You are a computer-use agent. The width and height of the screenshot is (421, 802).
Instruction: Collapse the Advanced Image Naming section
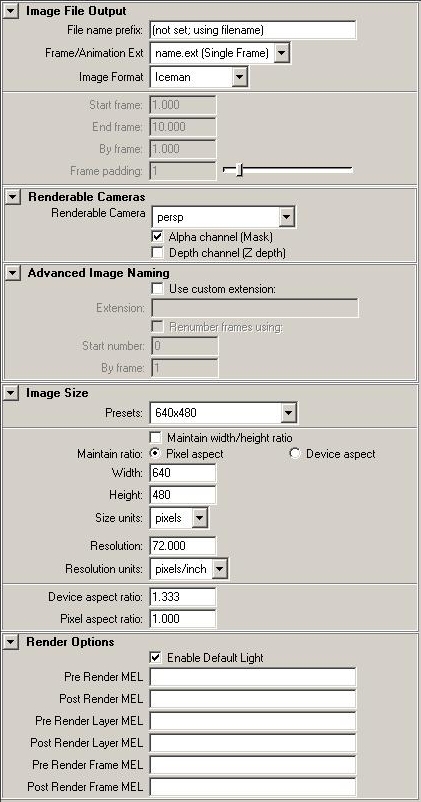13,273
